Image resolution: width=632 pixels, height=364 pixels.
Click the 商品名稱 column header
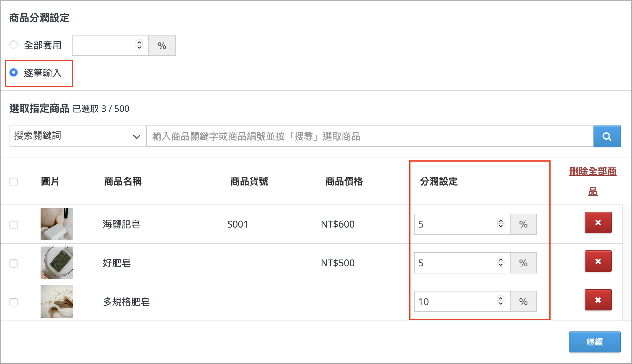point(123,181)
